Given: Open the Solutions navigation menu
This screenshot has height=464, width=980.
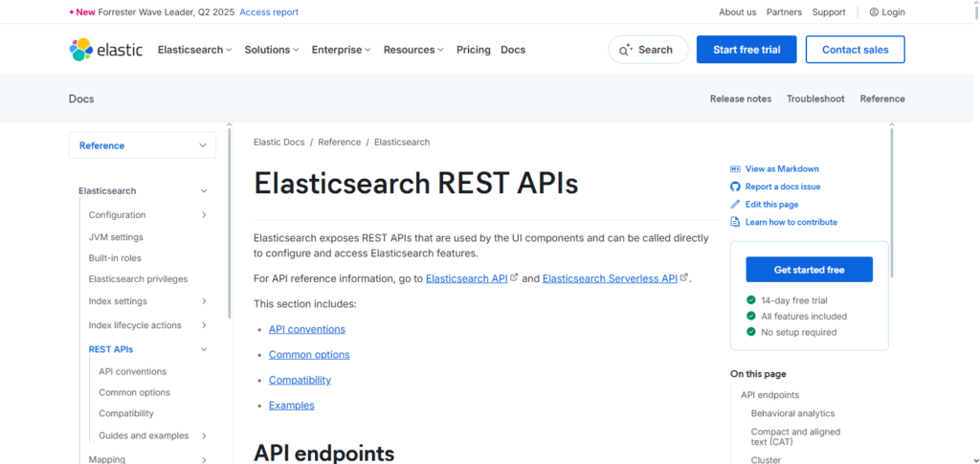Looking at the screenshot, I should 272,50.
